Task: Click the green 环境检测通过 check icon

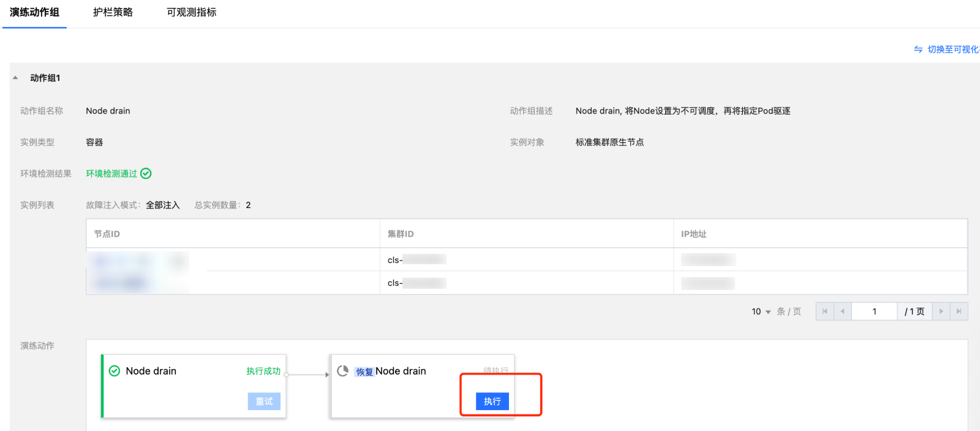Action: coord(146,174)
